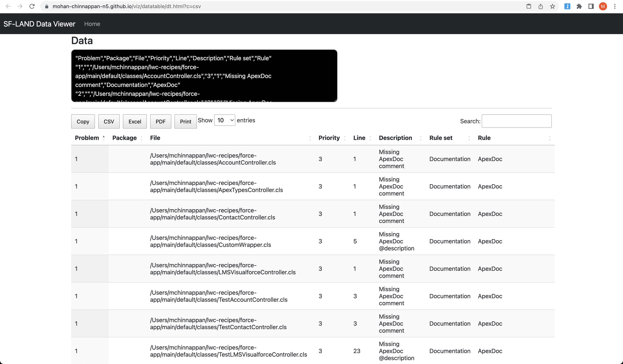Click the Data heading
The width and height of the screenshot is (623, 364).
click(x=82, y=41)
